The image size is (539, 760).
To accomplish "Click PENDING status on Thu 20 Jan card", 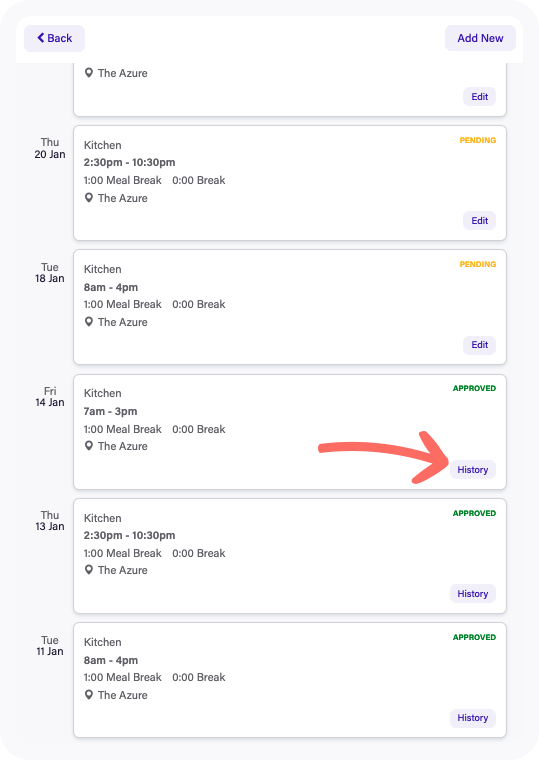I will (477, 140).
